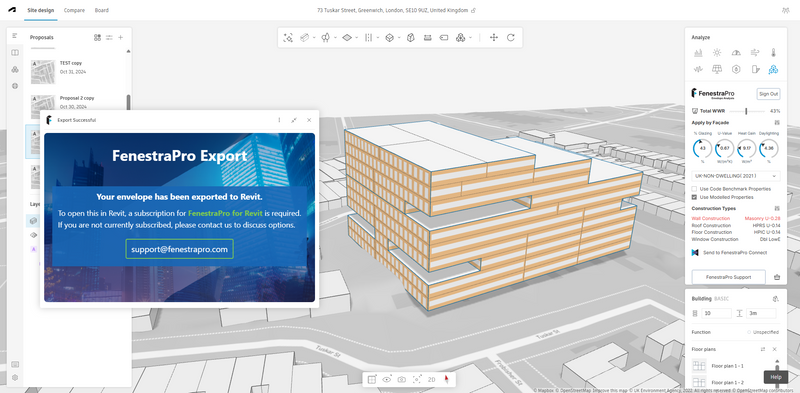Open Apply by Façade settings icon
800x393 pixels.
point(777,122)
